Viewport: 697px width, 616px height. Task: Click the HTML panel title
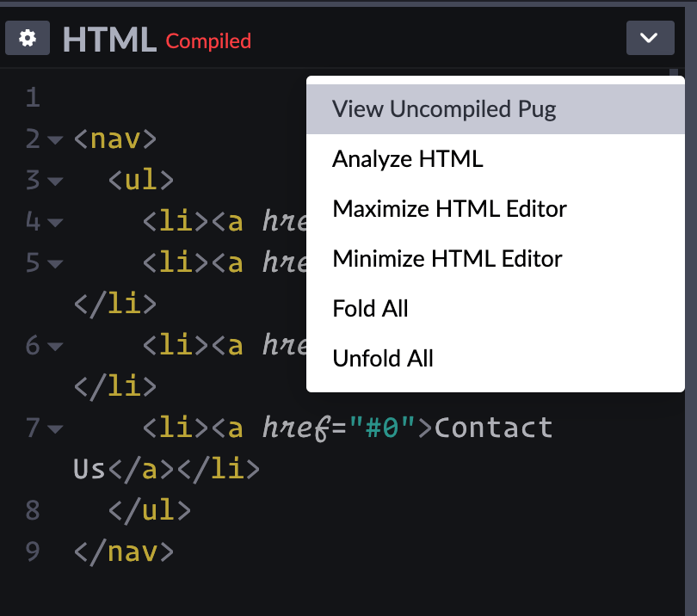click(109, 38)
